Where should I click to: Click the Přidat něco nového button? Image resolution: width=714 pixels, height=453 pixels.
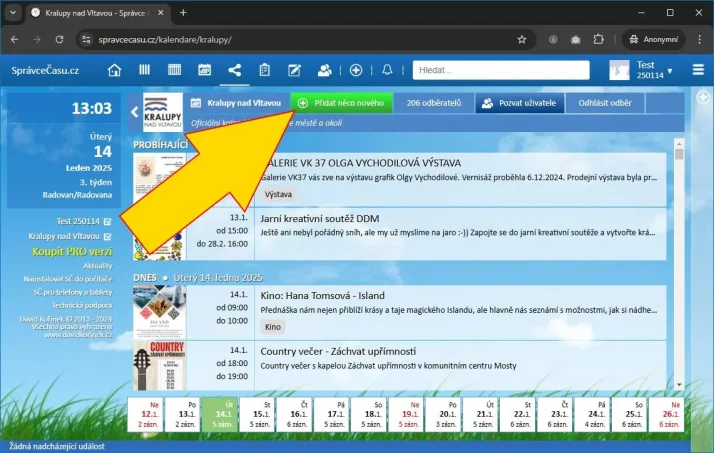coord(341,103)
